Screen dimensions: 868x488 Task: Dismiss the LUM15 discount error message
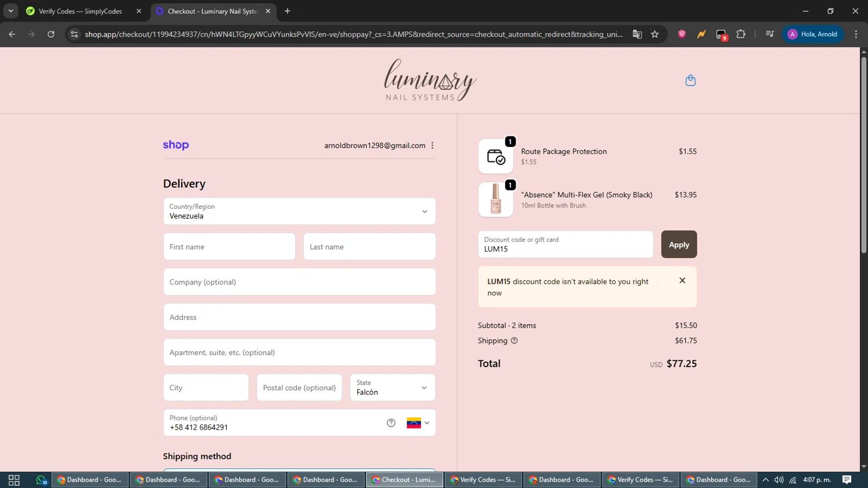(x=682, y=280)
